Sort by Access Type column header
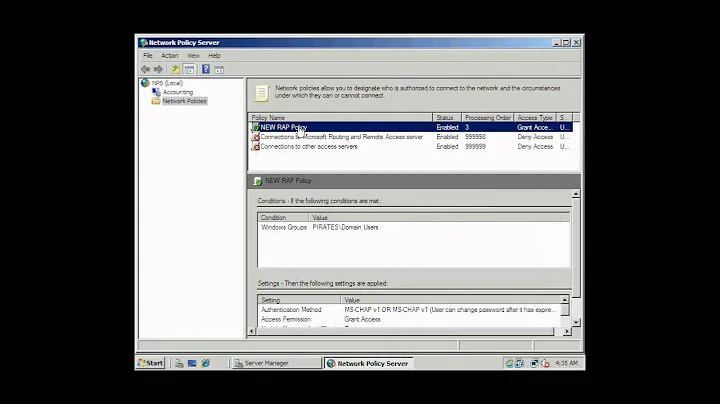The width and height of the screenshot is (720, 404). [x=534, y=118]
